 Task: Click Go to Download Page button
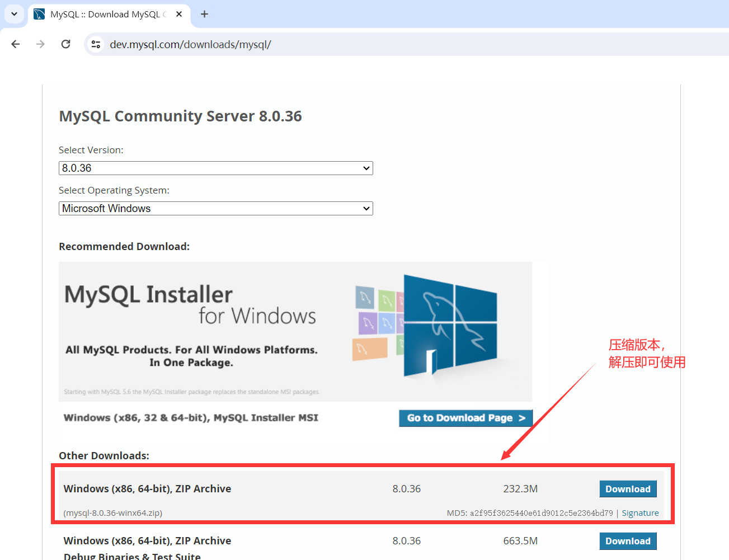[465, 418]
